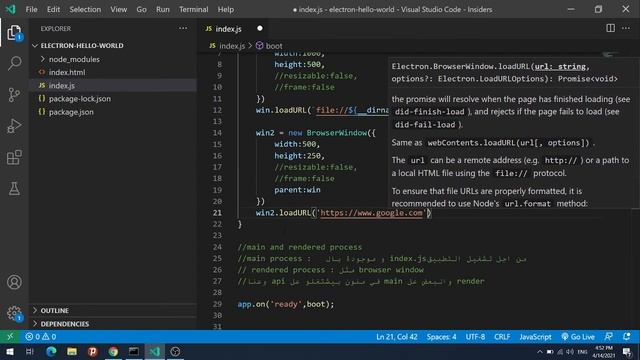Open the Explorer view in activity bar

pos(14,33)
